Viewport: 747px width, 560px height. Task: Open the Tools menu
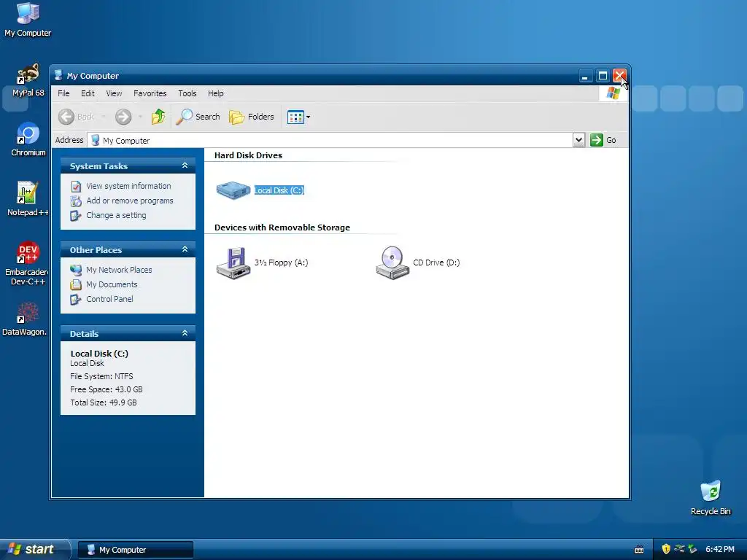pyautogui.click(x=187, y=93)
